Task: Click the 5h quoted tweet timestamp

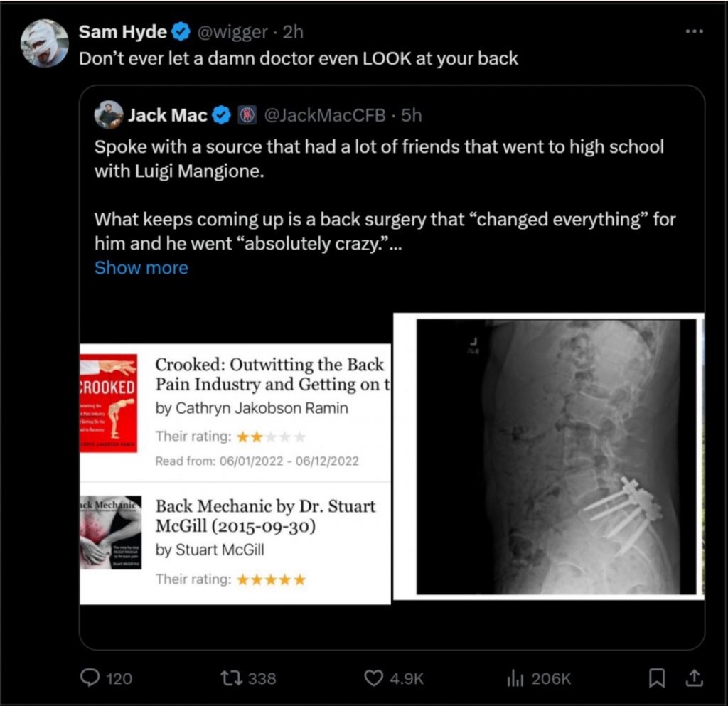Action: point(412,115)
